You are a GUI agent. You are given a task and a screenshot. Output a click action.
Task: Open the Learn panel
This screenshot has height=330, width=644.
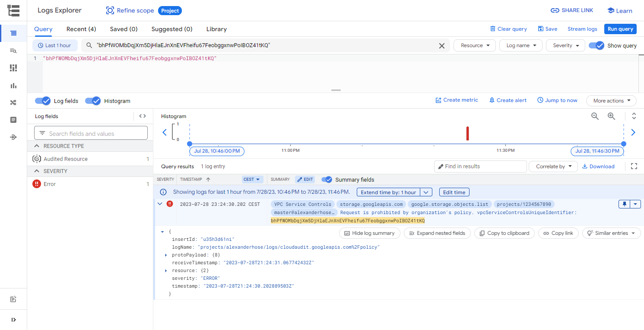click(619, 10)
